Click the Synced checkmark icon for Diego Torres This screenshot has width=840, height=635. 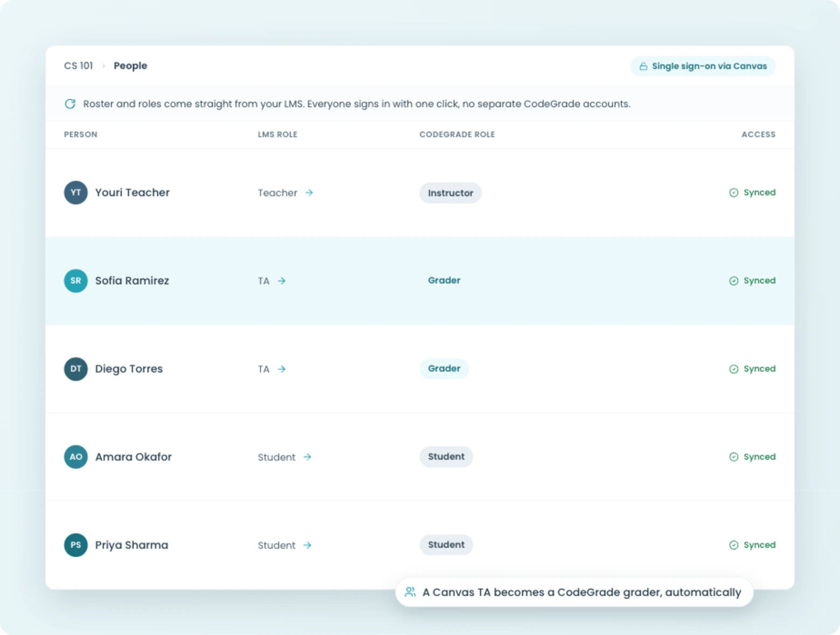(733, 369)
